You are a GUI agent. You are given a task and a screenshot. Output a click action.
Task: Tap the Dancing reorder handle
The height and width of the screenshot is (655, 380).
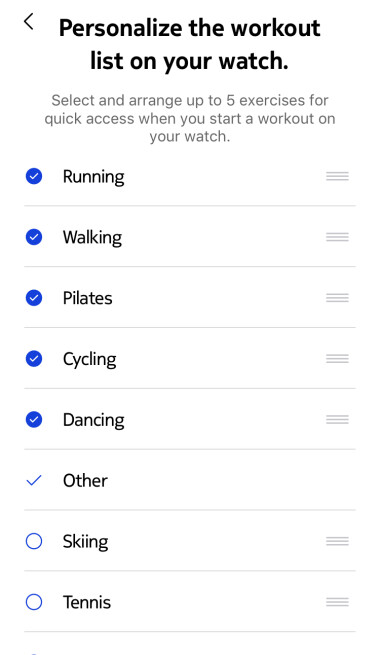(337, 419)
